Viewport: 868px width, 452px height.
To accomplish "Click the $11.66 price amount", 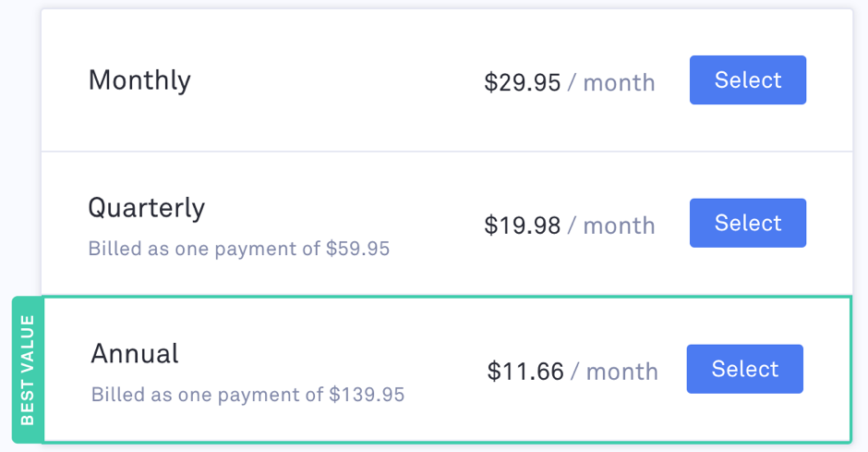I will click(524, 372).
